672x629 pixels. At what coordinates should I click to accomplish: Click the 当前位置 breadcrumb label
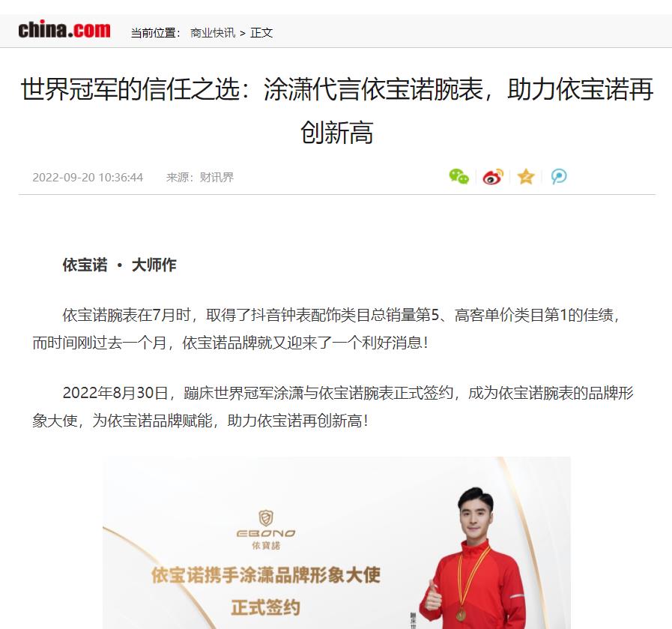pyautogui.click(x=156, y=32)
